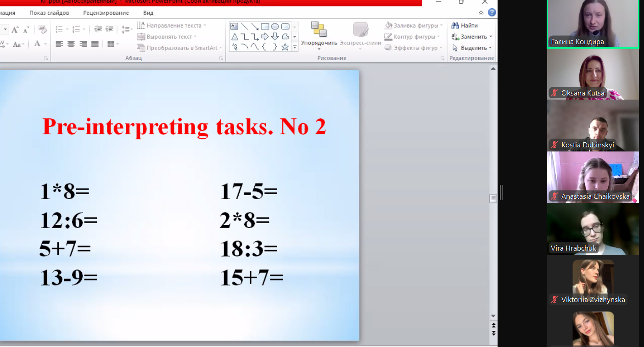
Task: Toggle align text left
Action: point(59,44)
